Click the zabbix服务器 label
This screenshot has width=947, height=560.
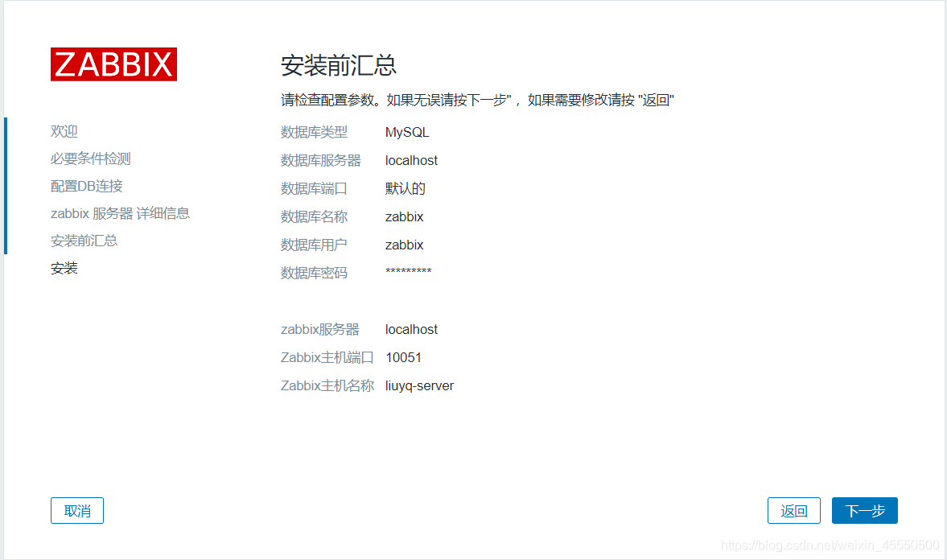[x=320, y=329]
